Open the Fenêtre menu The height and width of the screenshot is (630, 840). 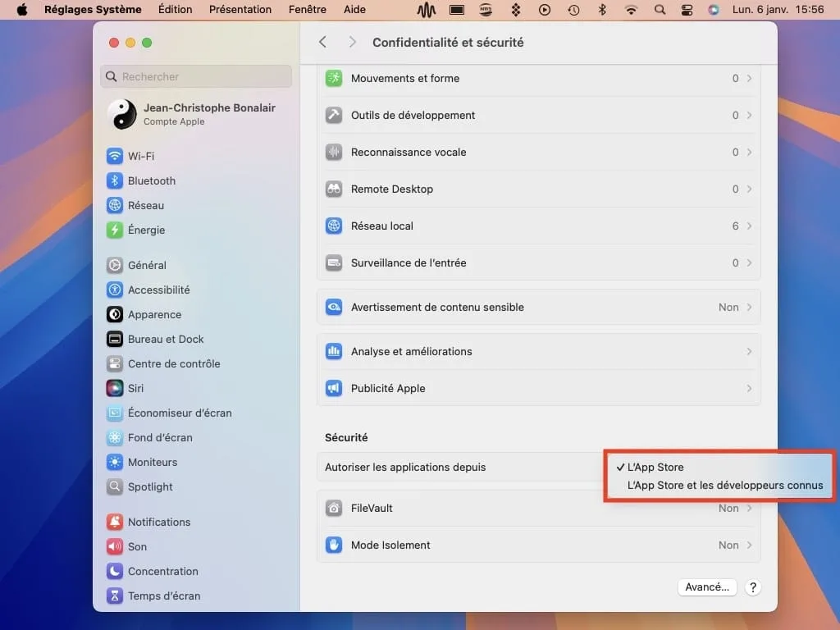coord(308,10)
